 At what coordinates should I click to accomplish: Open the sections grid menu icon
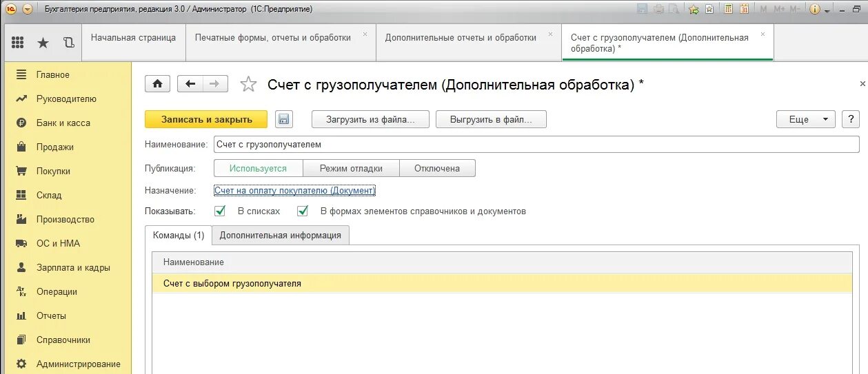pos(18,43)
